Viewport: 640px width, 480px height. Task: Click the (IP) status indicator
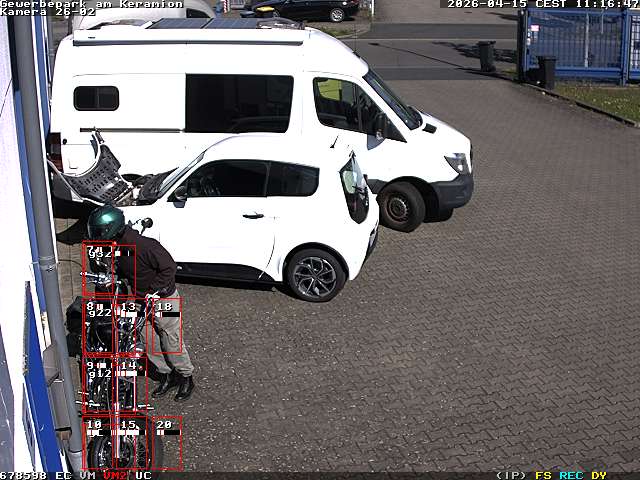click(510, 475)
